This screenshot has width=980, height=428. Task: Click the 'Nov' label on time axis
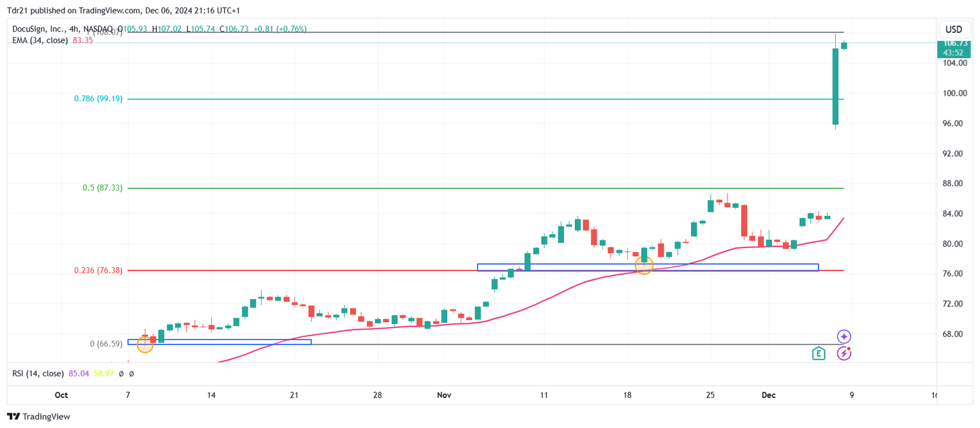point(444,395)
